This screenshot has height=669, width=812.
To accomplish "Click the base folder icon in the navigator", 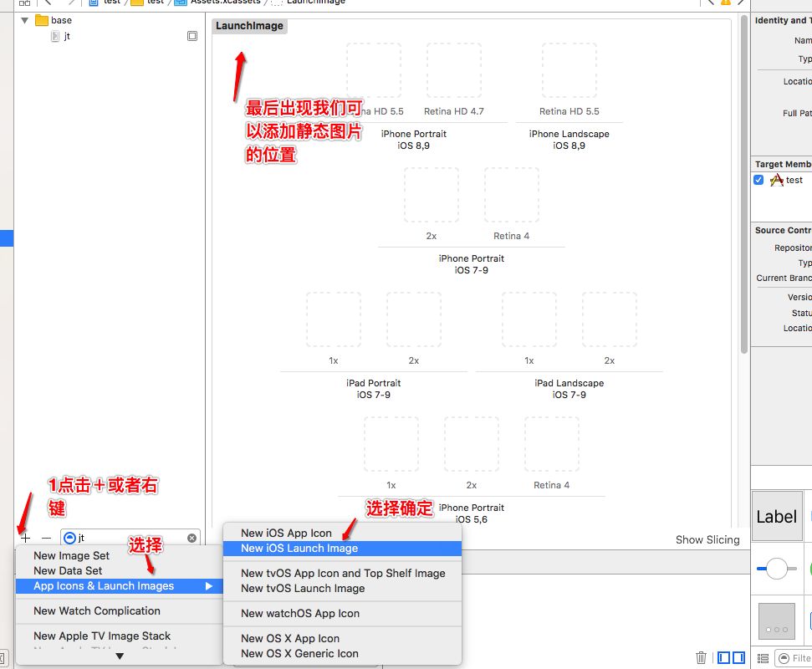I will (x=43, y=20).
